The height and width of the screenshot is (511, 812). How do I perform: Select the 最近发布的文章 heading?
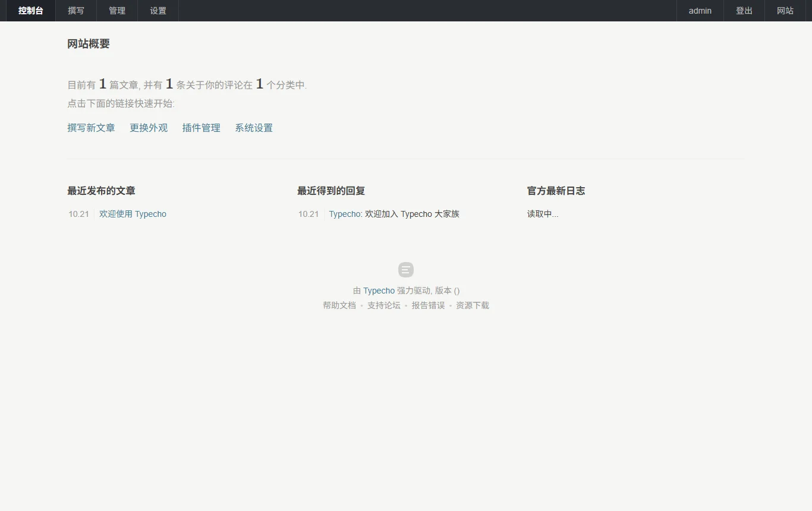(102, 191)
